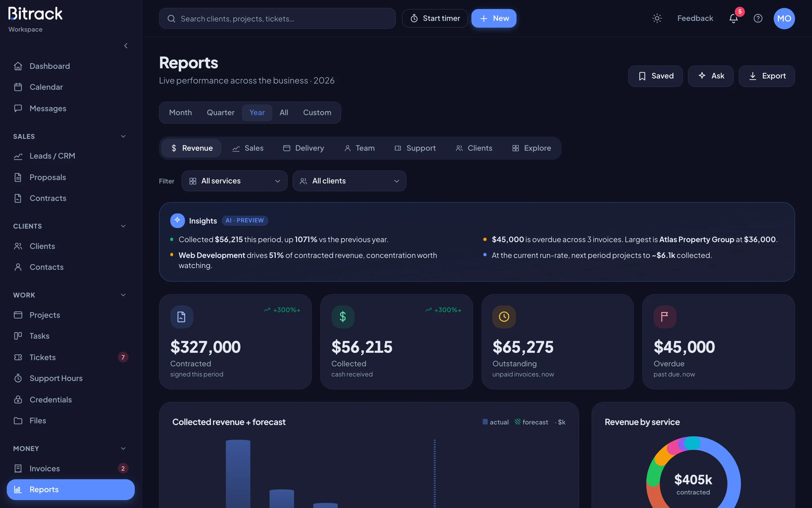Collapse the SALES section
The height and width of the screenshot is (508, 812).
point(123,136)
